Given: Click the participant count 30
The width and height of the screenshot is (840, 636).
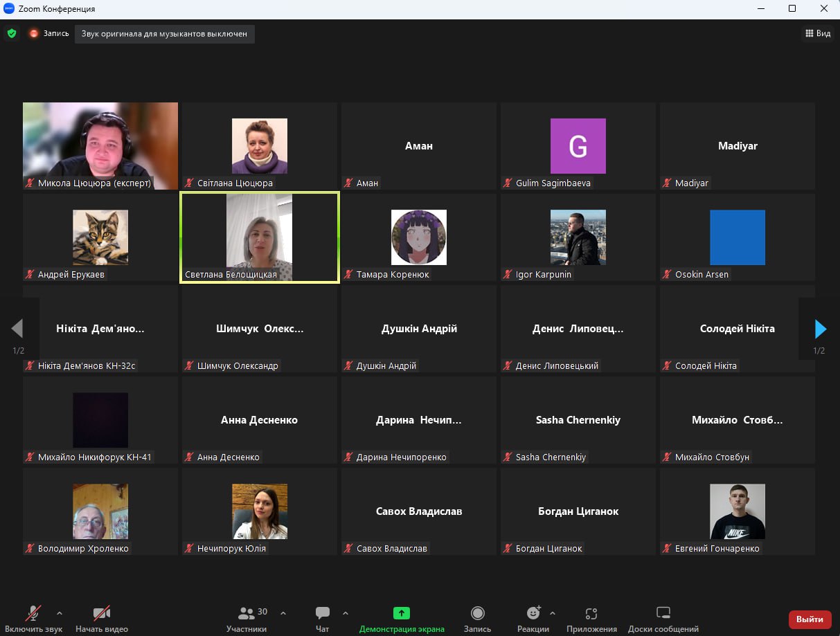Looking at the screenshot, I should point(262,612).
